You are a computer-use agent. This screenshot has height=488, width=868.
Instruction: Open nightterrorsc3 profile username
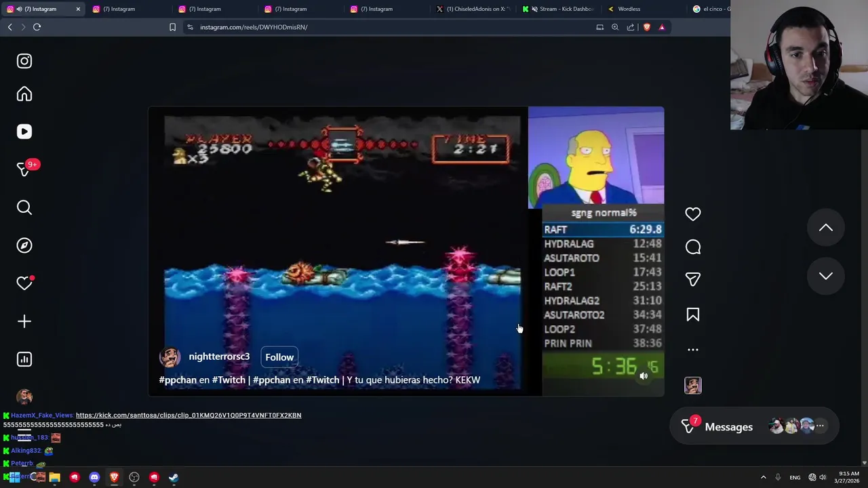[x=219, y=357]
